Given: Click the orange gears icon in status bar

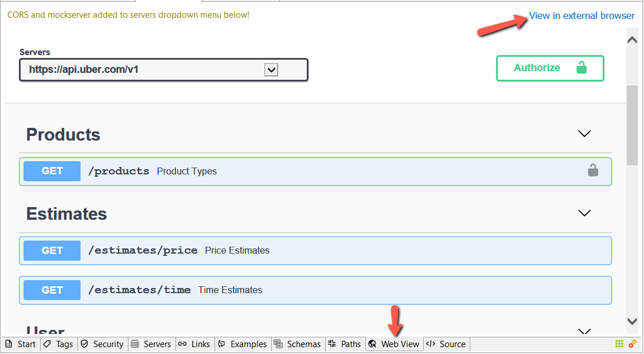Looking at the screenshot, I should (633, 344).
